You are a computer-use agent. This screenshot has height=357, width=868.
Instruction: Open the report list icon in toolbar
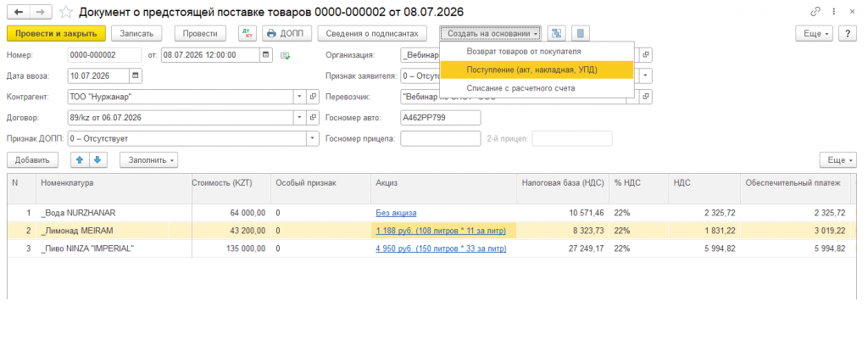pos(580,33)
